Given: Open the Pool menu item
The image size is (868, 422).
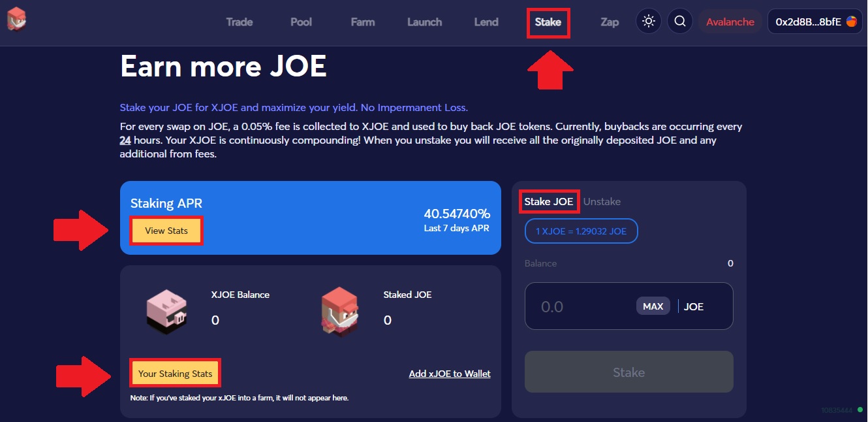Looking at the screenshot, I should (x=302, y=22).
